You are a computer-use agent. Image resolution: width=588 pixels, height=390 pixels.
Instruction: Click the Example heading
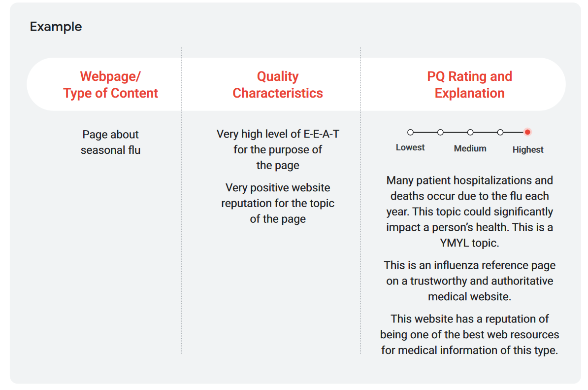click(56, 27)
